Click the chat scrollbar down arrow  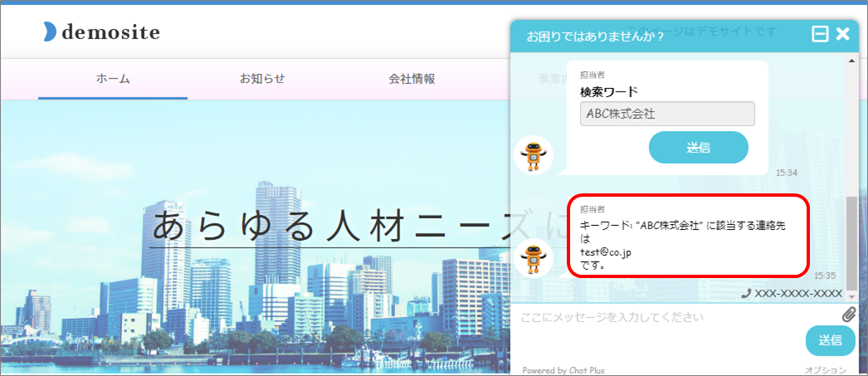(851, 296)
